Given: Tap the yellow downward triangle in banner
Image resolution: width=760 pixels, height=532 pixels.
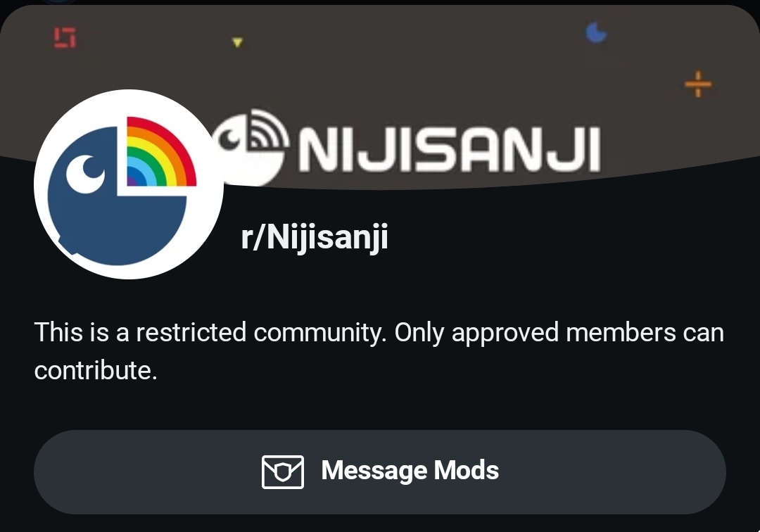Looking at the screenshot, I should (237, 43).
